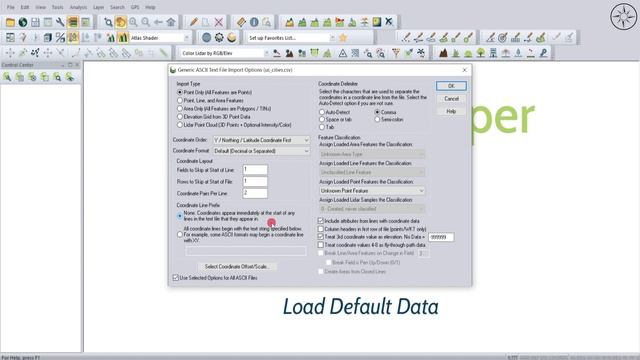Screen dimensions: 640x360
Task: Select Point, Line, and Area Features option
Action: [180, 100]
